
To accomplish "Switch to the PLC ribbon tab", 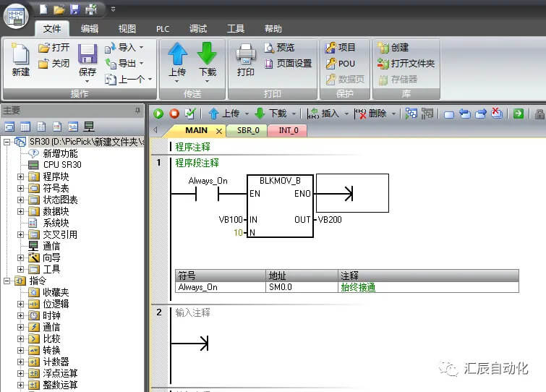I will (x=163, y=29).
